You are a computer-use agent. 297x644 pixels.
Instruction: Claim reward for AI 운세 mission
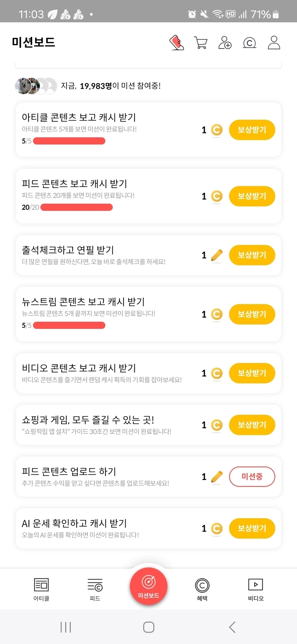(x=252, y=528)
